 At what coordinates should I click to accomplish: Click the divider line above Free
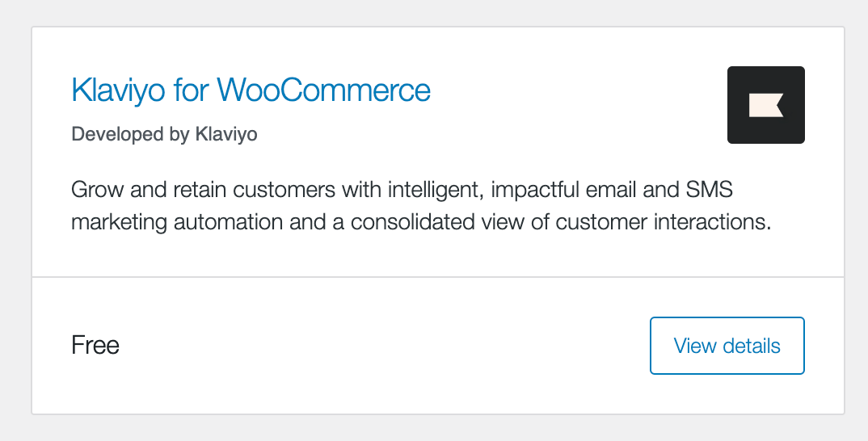point(436,277)
